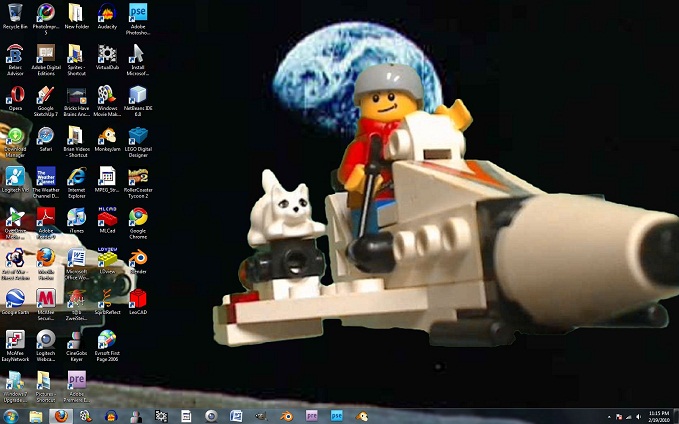
Task: Open the volume speaker tray icon
Action: point(639,417)
